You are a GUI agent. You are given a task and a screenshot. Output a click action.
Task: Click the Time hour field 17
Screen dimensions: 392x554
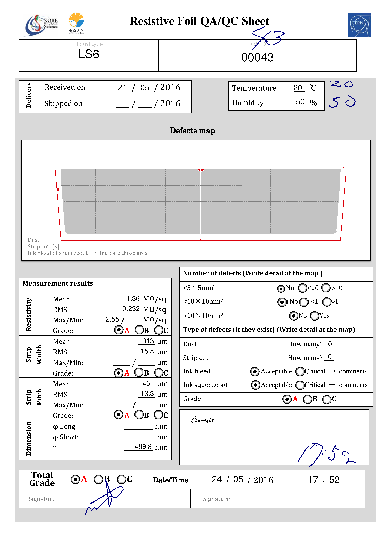coord(313,480)
